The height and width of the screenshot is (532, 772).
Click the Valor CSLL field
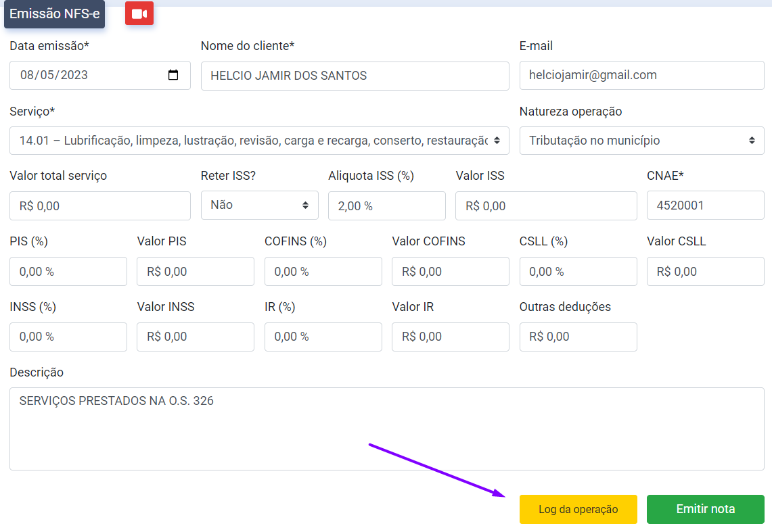[x=705, y=271]
